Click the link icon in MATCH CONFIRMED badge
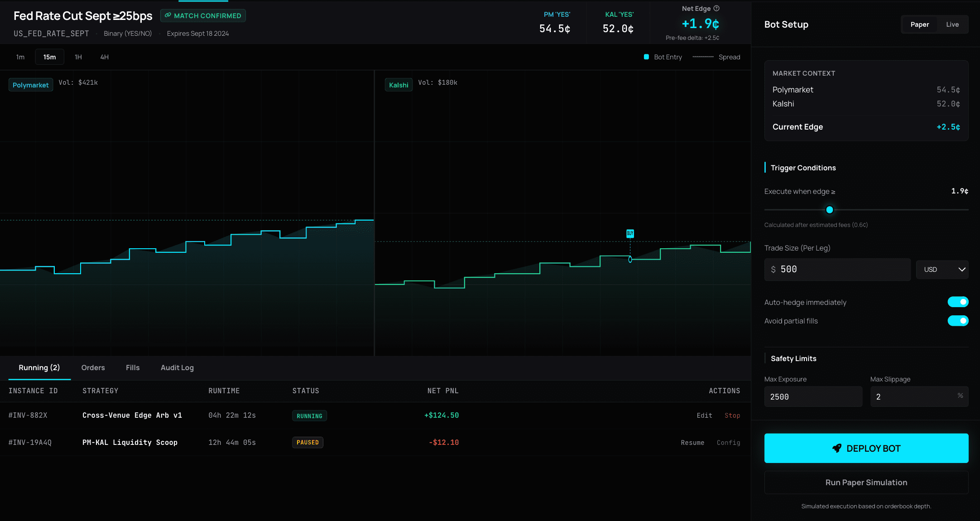This screenshot has height=521, width=980. 168,15
